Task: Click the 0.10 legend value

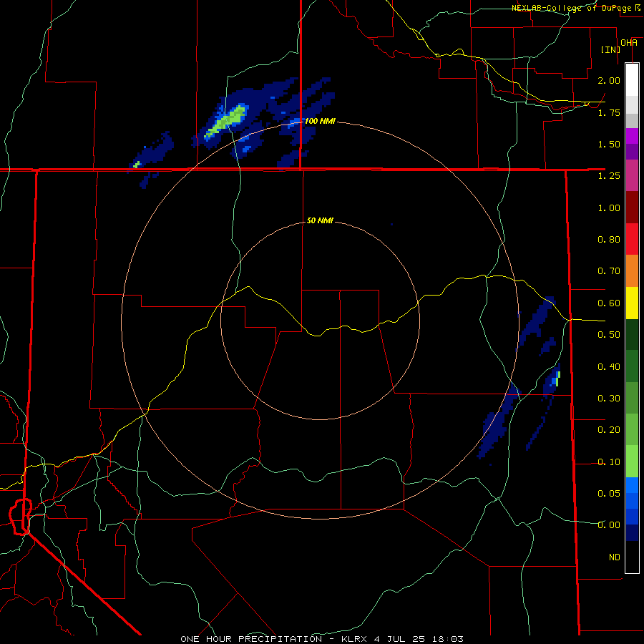Action: [609, 462]
